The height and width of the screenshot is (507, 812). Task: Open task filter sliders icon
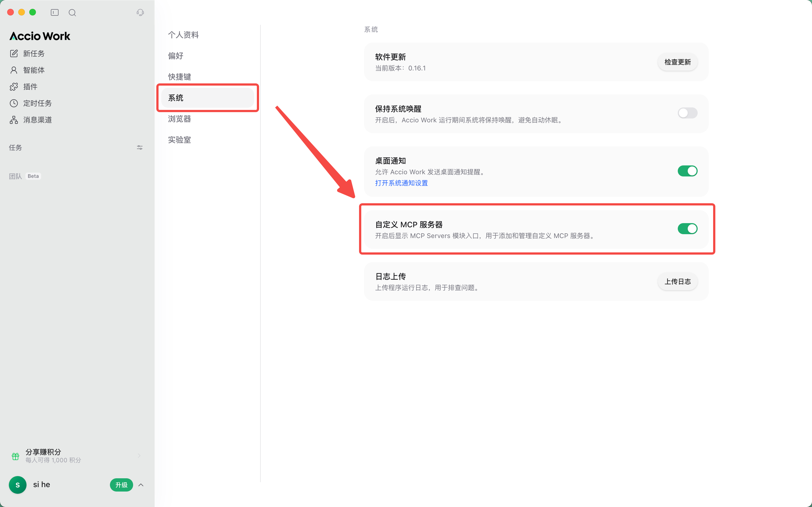[x=140, y=147]
